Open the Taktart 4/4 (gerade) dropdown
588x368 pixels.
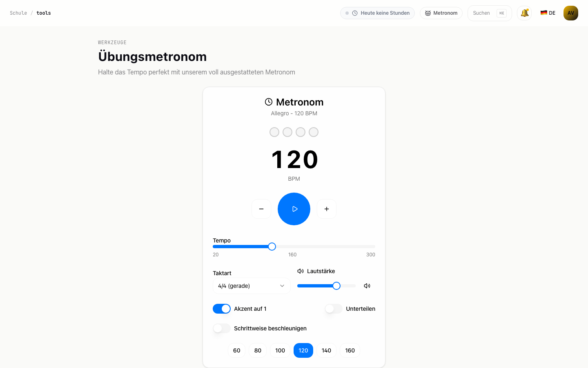pyautogui.click(x=252, y=286)
